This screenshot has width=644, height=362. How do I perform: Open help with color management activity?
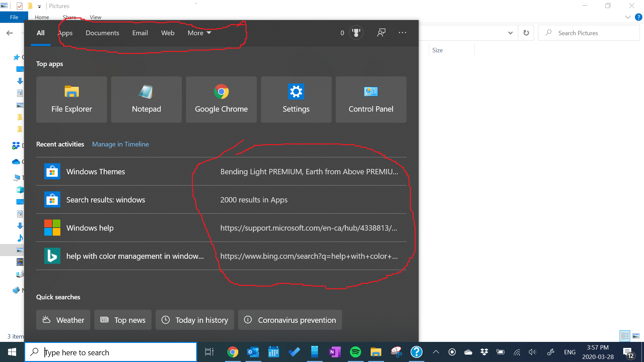(221, 256)
